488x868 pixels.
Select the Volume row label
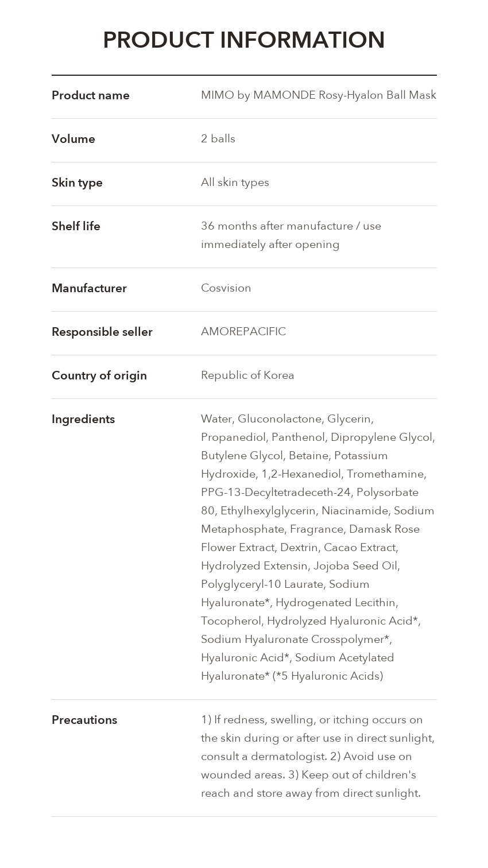click(x=73, y=139)
